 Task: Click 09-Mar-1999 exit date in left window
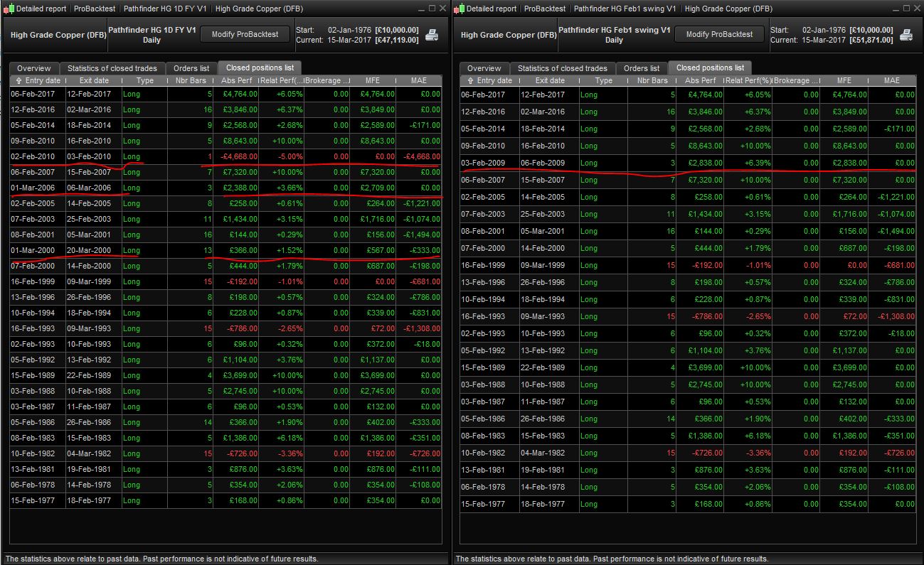(x=93, y=281)
